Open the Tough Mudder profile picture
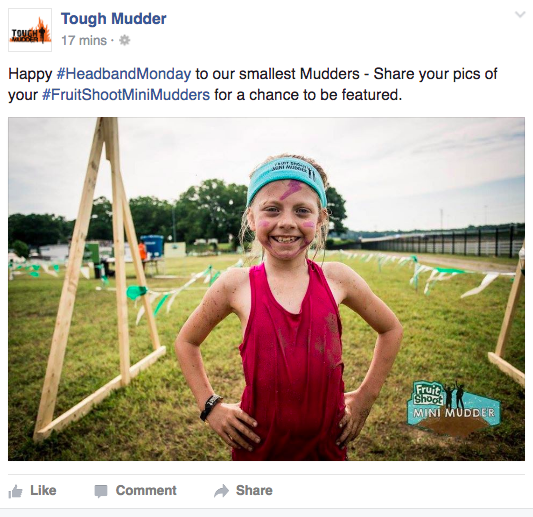Image resolution: width=533 pixels, height=517 pixels. (x=30, y=30)
